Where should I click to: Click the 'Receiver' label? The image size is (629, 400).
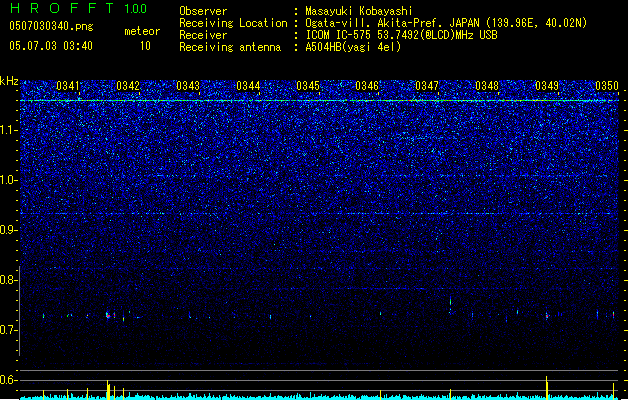point(203,35)
